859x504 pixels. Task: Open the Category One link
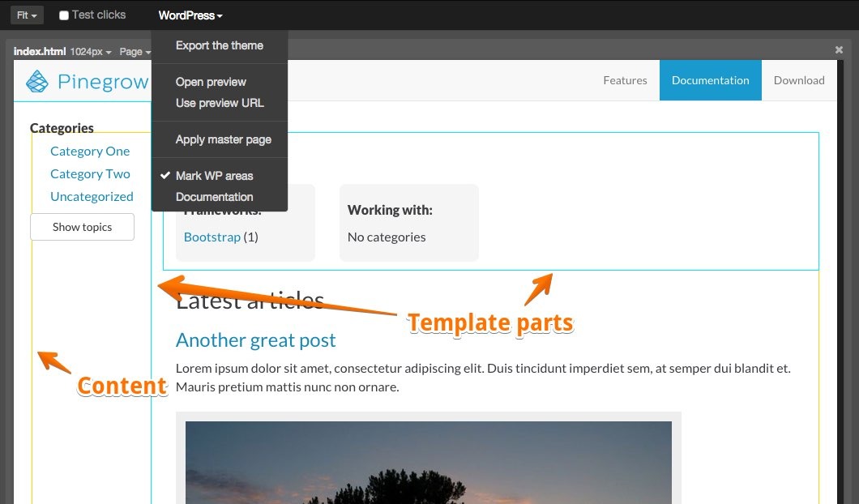tap(90, 152)
